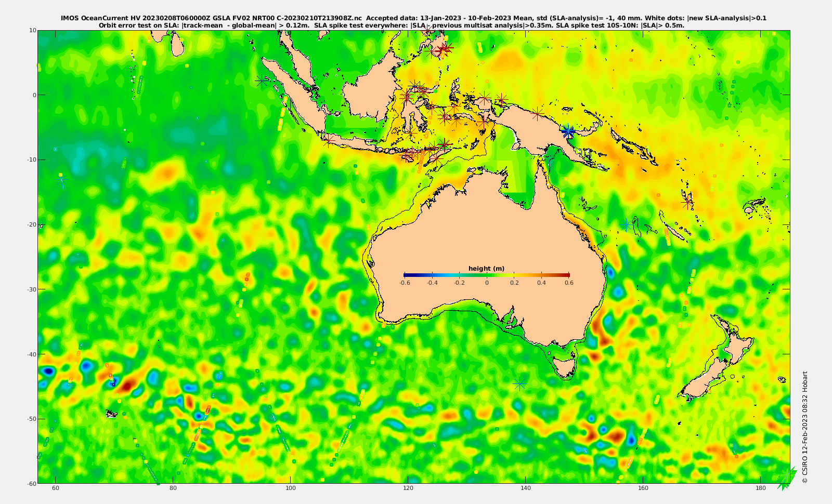
Task: Click the red asterisk on New Guinea's north coast
Action: (x=538, y=113)
